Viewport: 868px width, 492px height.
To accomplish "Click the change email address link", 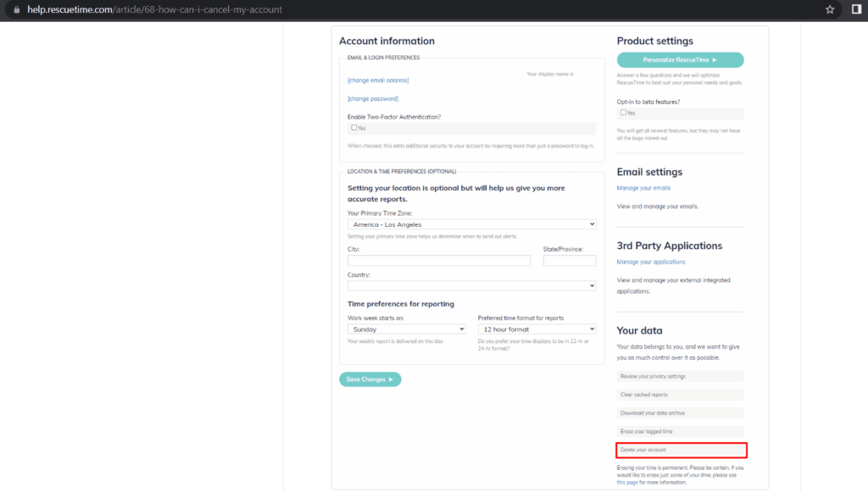I will [x=378, y=80].
